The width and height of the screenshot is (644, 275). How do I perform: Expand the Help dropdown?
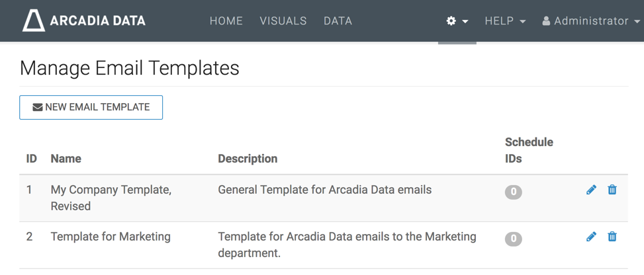pyautogui.click(x=505, y=21)
